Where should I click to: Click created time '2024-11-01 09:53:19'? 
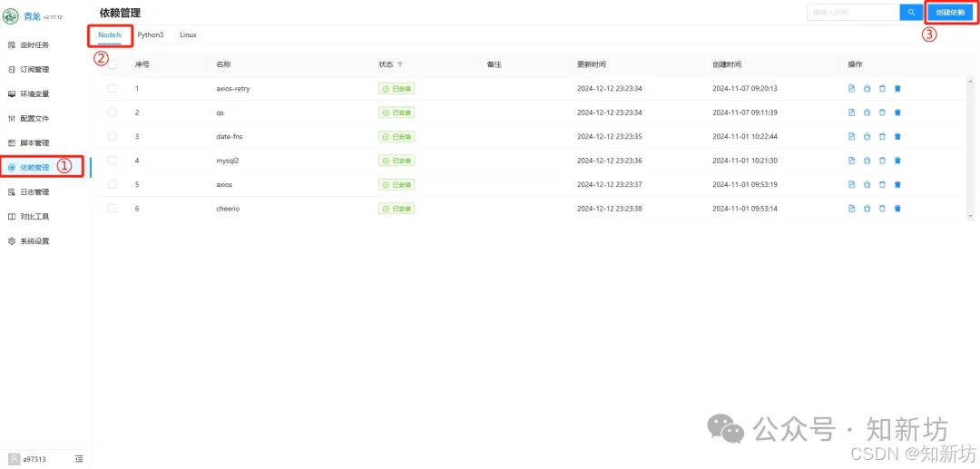pos(745,184)
